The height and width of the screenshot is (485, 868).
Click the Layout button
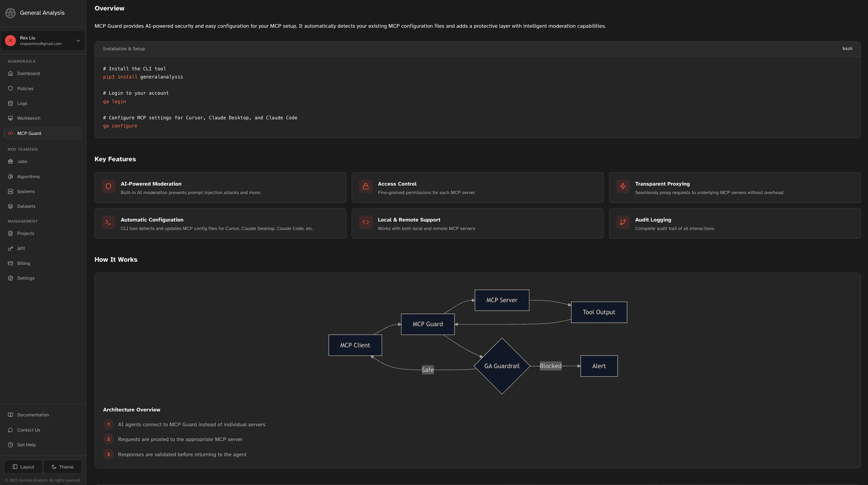click(24, 467)
